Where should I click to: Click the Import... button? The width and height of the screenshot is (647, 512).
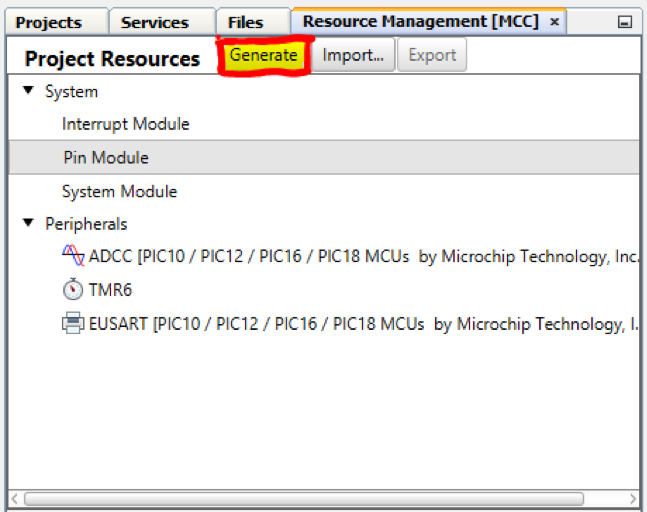point(353,56)
